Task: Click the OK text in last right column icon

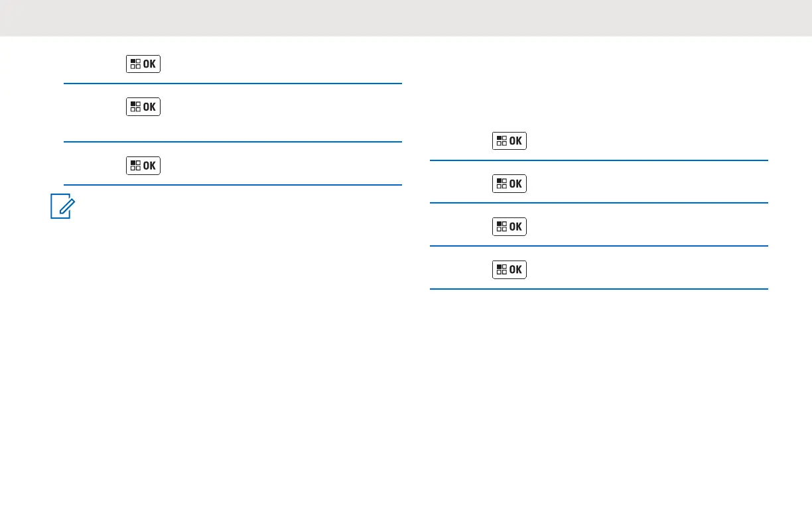Action: click(515, 270)
